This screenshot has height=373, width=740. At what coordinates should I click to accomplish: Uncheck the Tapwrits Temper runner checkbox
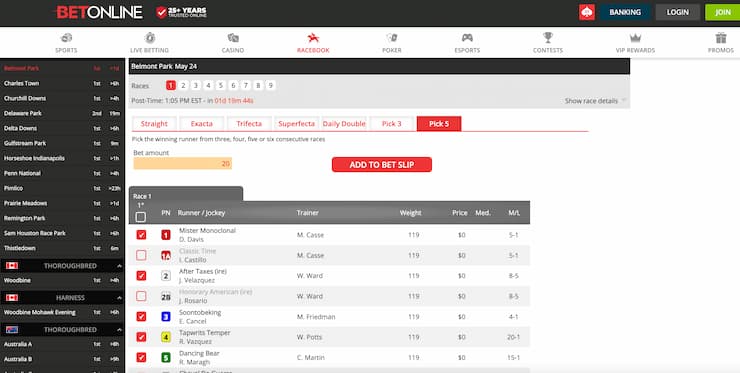pos(141,337)
